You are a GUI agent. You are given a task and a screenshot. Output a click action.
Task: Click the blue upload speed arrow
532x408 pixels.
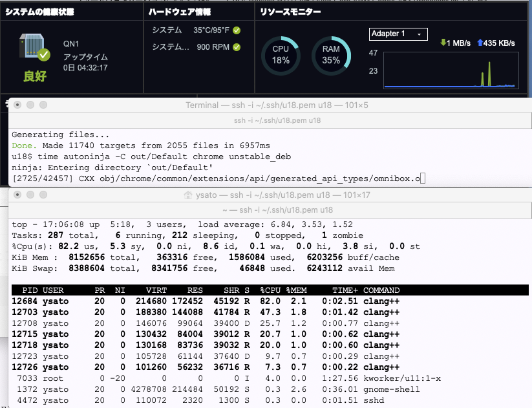(480, 43)
